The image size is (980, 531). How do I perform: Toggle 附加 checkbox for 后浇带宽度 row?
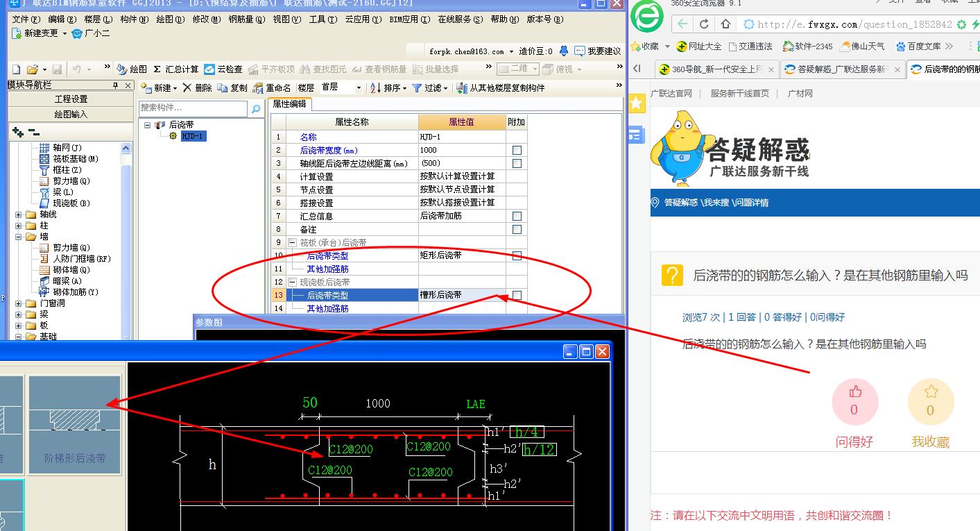[517, 150]
